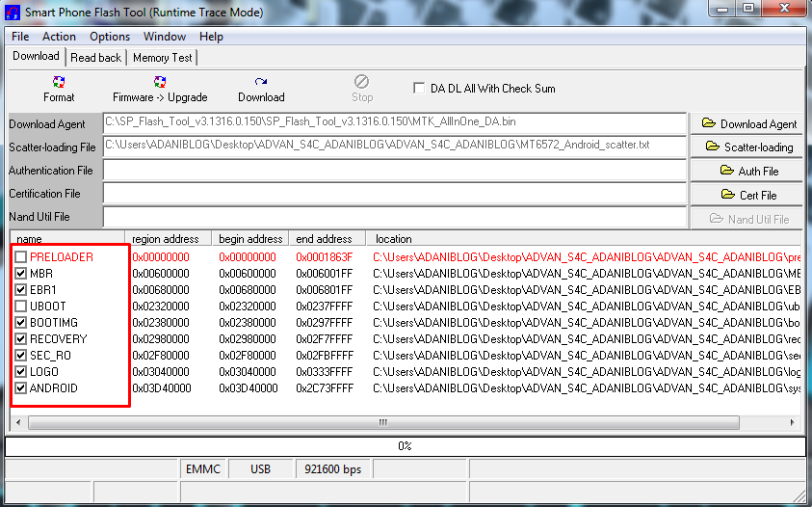The image size is (812, 507).
Task: Open the Scatter-loading file browser button
Action: pyautogui.click(x=747, y=147)
